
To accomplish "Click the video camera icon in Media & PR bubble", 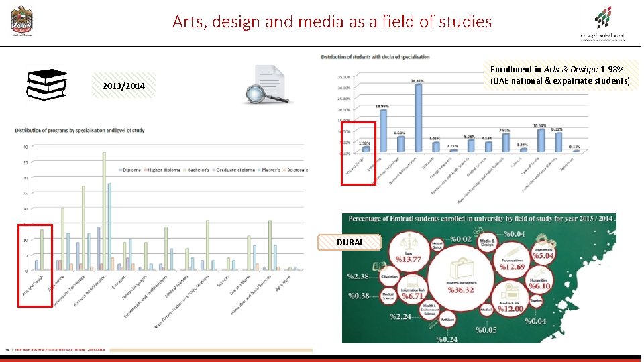I will (x=511, y=290).
